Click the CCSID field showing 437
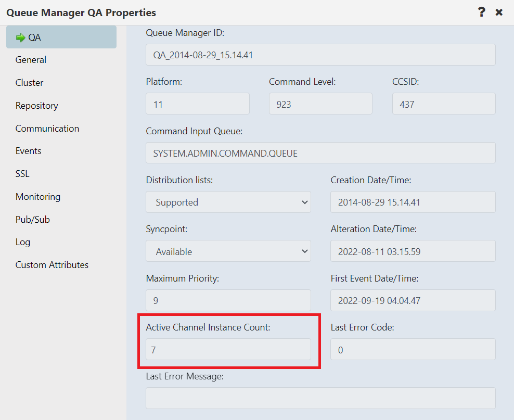514x420 pixels. pos(444,104)
